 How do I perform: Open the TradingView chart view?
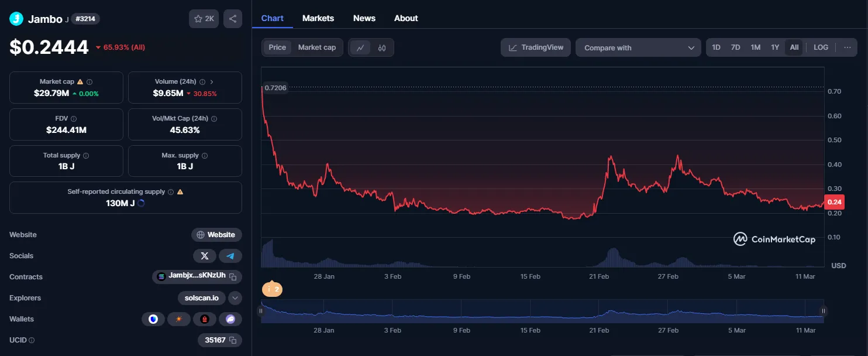pos(535,47)
